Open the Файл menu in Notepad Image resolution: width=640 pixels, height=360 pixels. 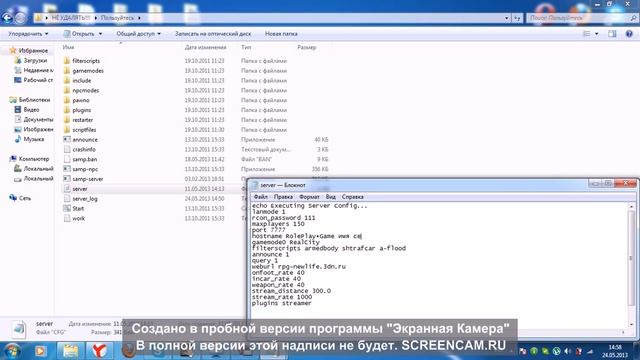click(261, 197)
